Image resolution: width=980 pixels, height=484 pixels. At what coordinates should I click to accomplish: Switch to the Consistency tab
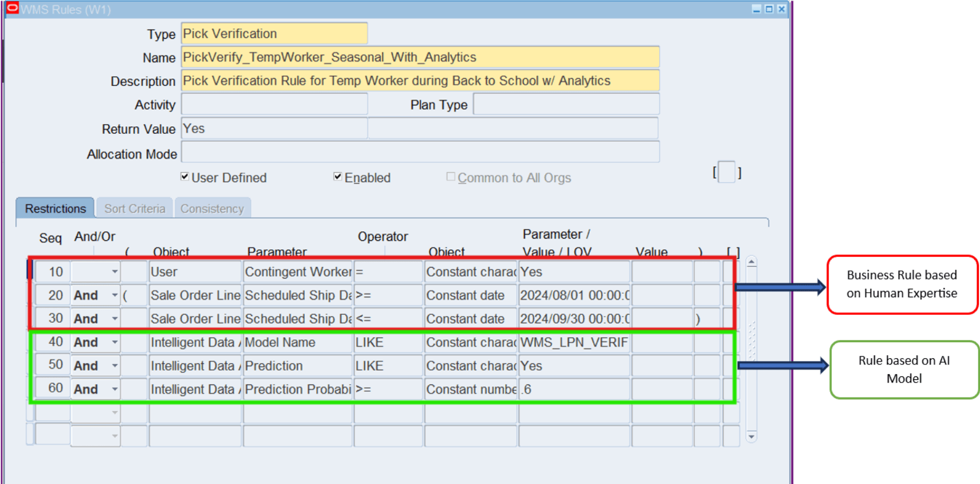pyautogui.click(x=212, y=208)
